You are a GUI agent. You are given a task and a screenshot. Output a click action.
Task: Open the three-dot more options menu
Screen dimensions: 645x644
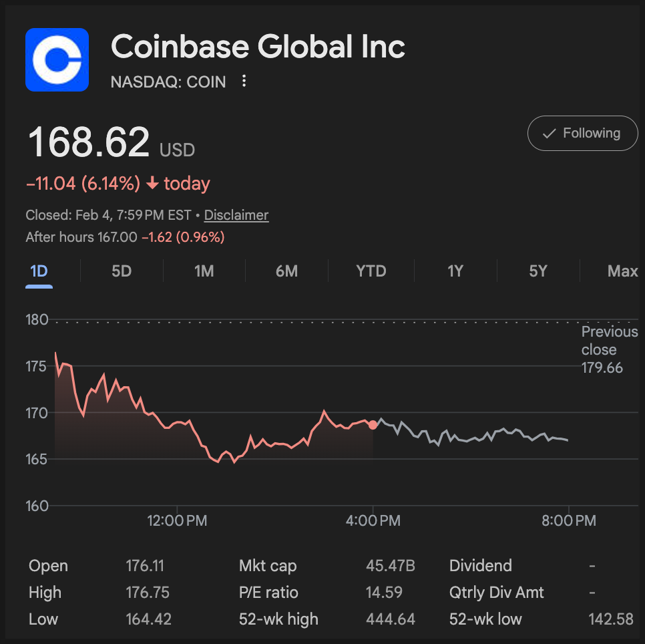(x=244, y=82)
